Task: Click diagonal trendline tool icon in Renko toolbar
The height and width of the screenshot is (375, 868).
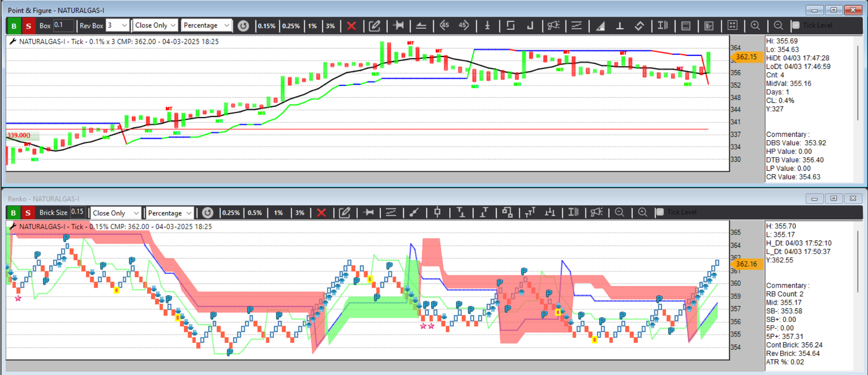Action: click(x=414, y=212)
